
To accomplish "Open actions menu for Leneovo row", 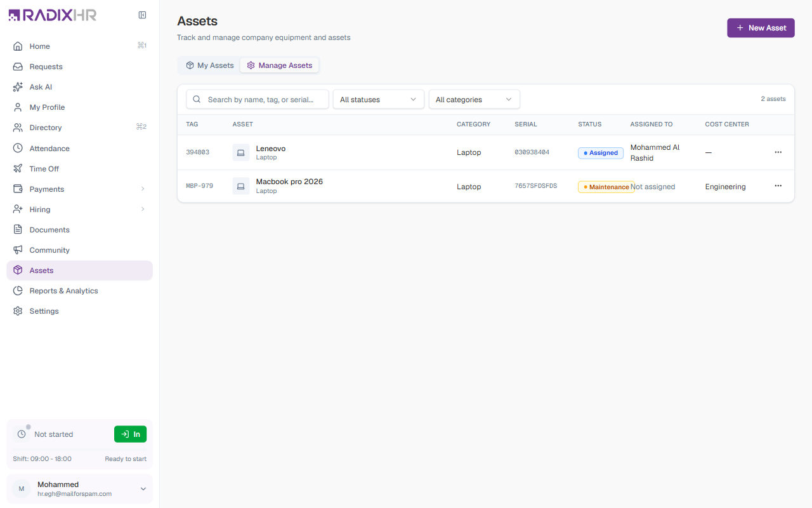I will pos(778,152).
